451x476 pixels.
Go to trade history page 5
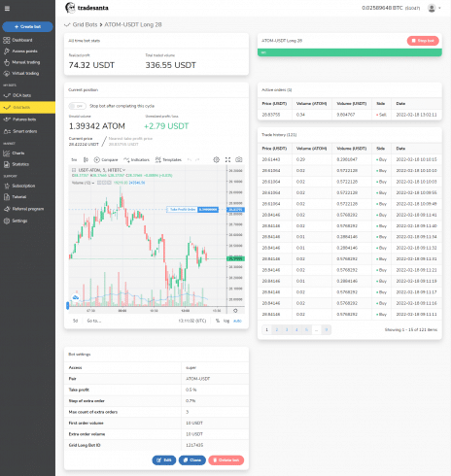[x=306, y=329]
